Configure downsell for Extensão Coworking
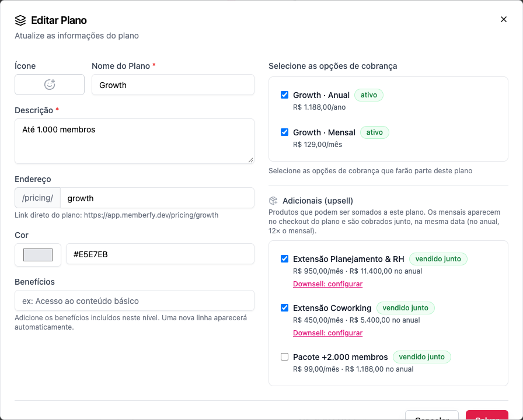Screen dimensions: 523x420 click(x=327, y=333)
